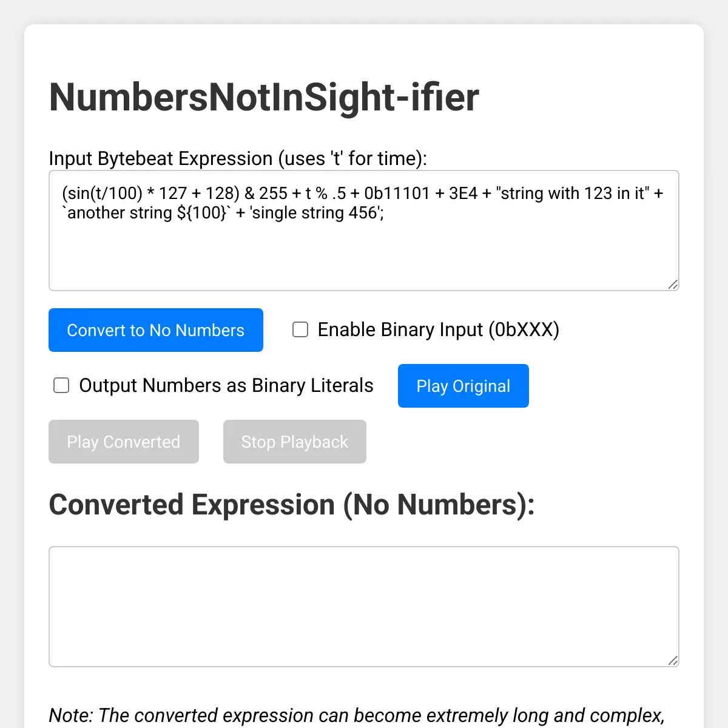This screenshot has height=728, width=728.
Task: Click the Enable Binary Input label text
Action: point(439,329)
